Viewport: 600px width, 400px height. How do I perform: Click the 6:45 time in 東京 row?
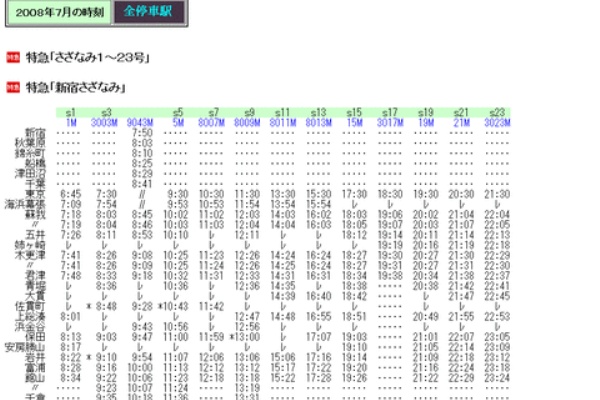[71, 194]
